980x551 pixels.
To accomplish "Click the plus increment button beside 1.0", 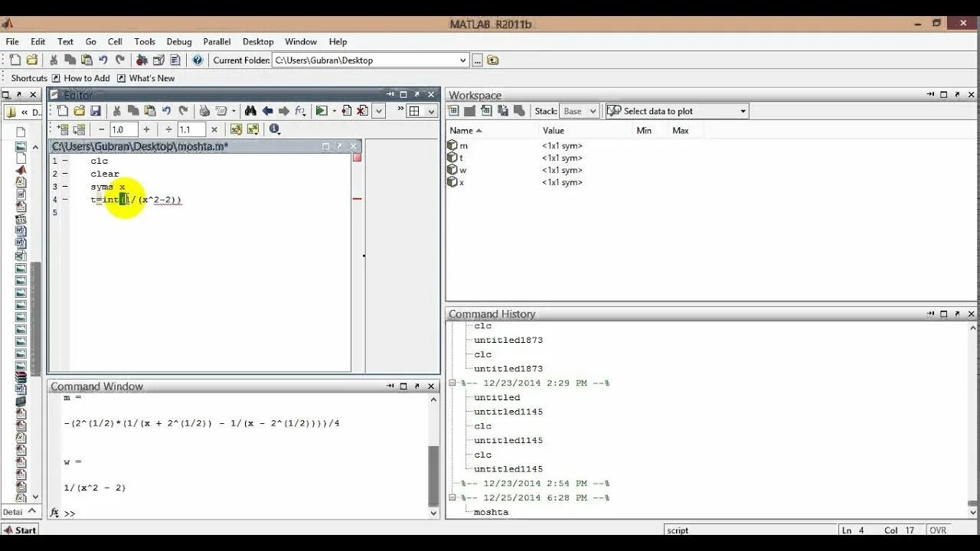I will [146, 129].
